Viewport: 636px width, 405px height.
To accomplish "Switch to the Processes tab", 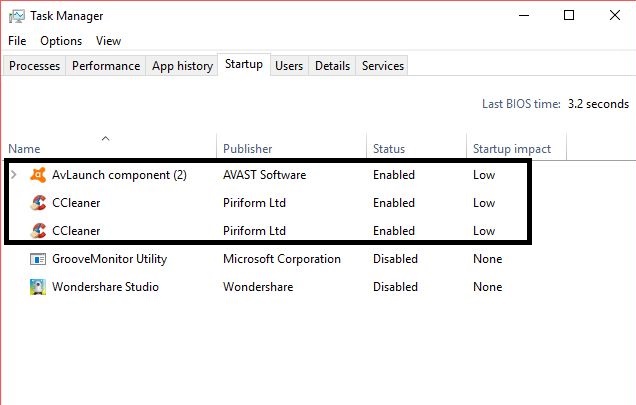I will coord(36,66).
